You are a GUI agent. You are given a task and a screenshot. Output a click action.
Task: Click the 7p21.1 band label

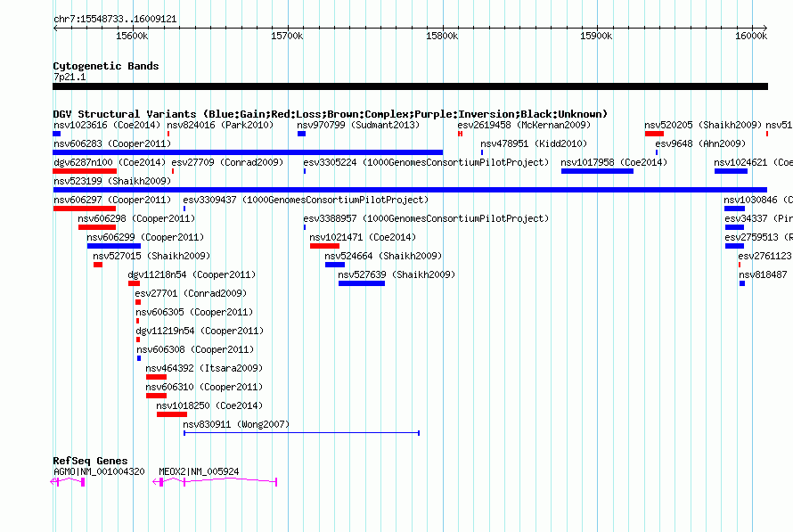[x=69, y=77]
